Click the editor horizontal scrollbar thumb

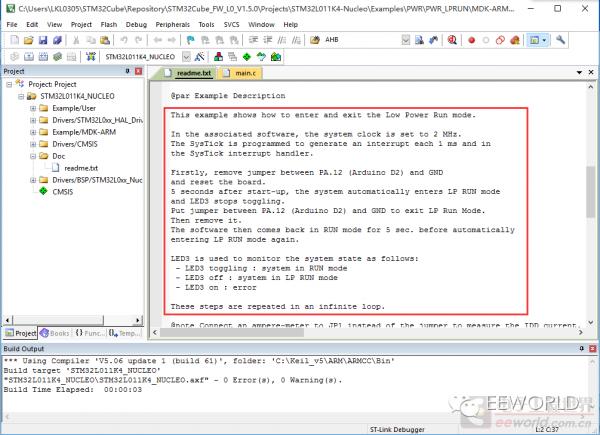click(x=232, y=332)
